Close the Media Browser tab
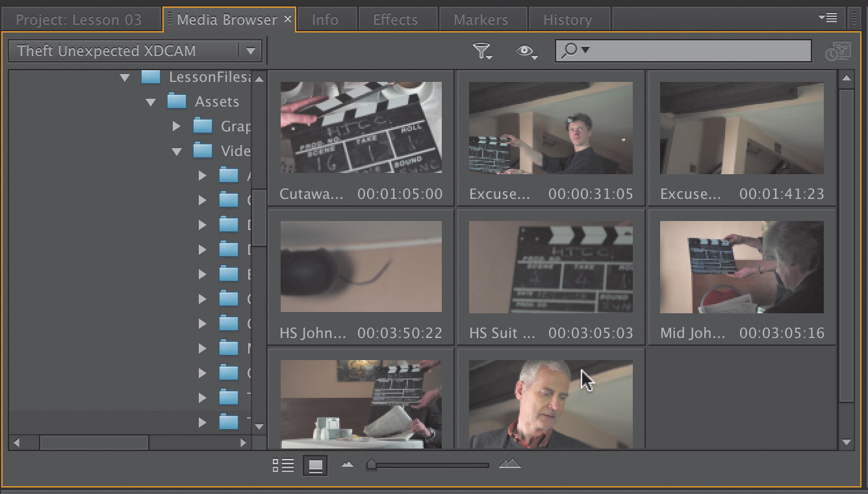 click(288, 19)
